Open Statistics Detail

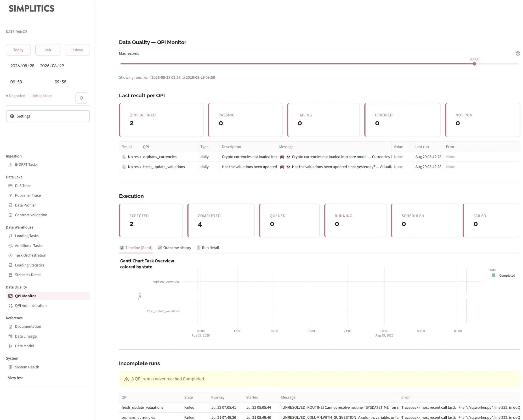(28, 275)
